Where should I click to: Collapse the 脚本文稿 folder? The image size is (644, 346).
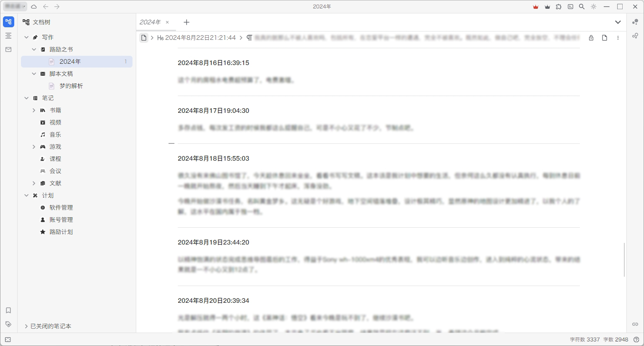point(34,74)
